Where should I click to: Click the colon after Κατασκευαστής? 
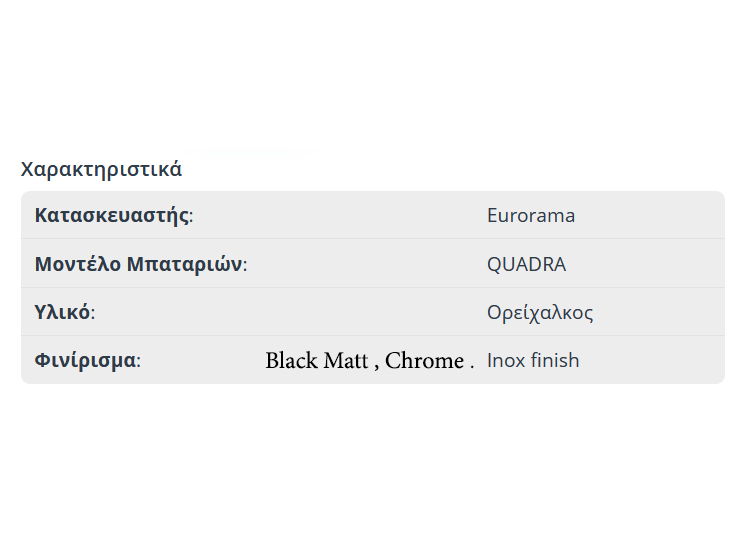192,217
